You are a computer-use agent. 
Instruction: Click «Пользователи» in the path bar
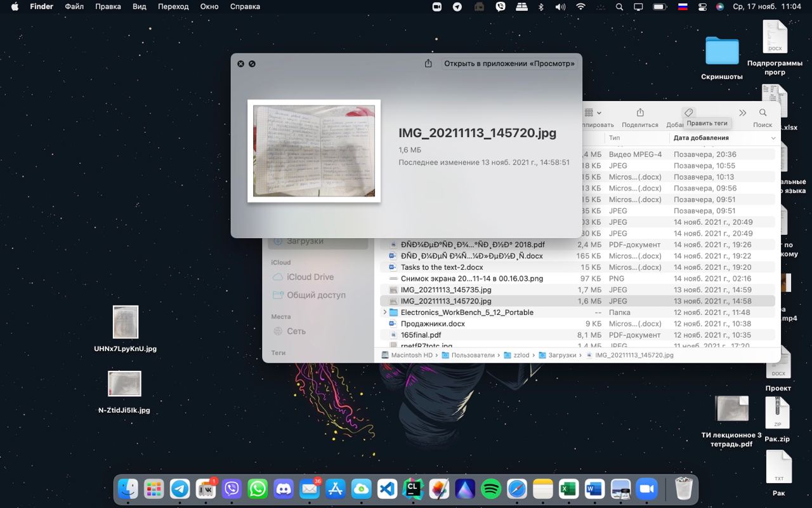point(468,356)
